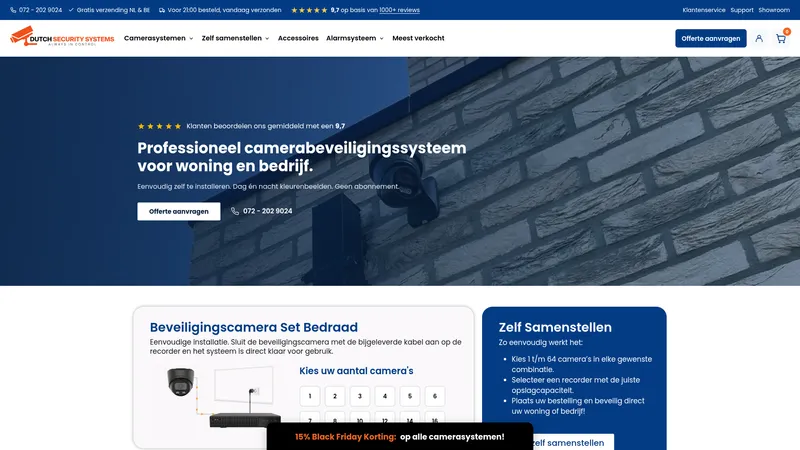This screenshot has height=450, width=800.
Task: Click the dome camera product image
Action: pyautogui.click(x=181, y=382)
